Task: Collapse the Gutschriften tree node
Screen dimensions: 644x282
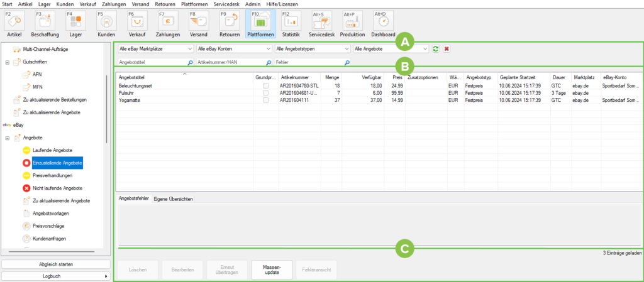Action: pos(7,62)
